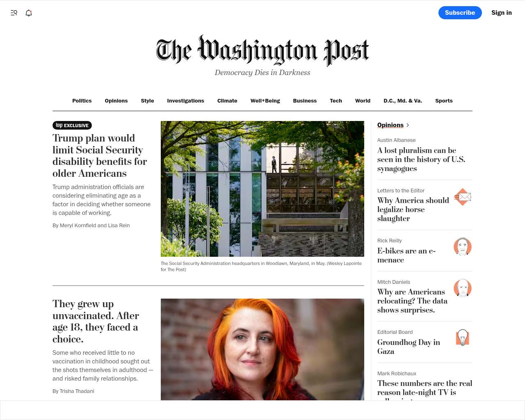Click the envelope icon beside Letters to the Editor
The height and width of the screenshot is (420, 525).
click(x=463, y=197)
